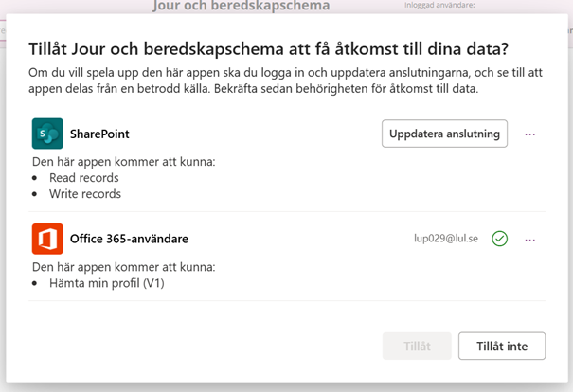The height and width of the screenshot is (392, 573).
Task: Click the Inloggad användare label behind the dialog
Action: click(x=439, y=5)
